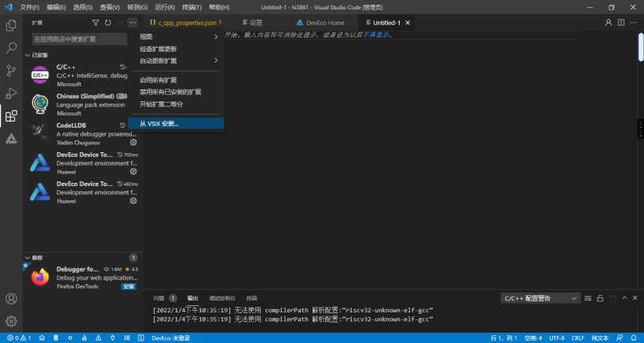Click 空格: 4 indentation in status bar

(533, 338)
